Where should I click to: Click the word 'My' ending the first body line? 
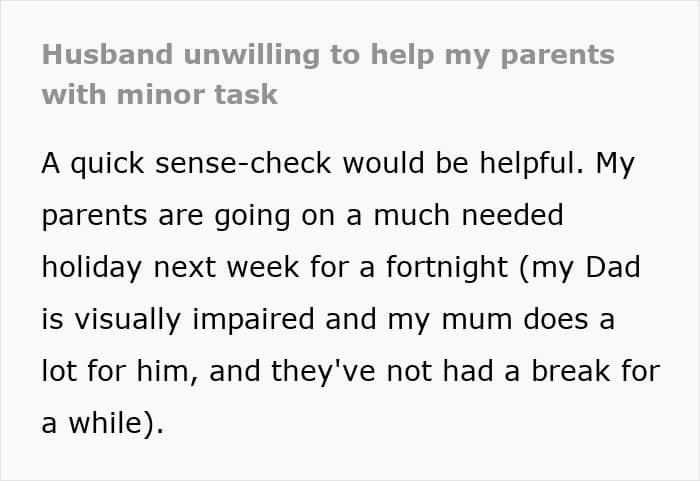[x=615, y=165]
